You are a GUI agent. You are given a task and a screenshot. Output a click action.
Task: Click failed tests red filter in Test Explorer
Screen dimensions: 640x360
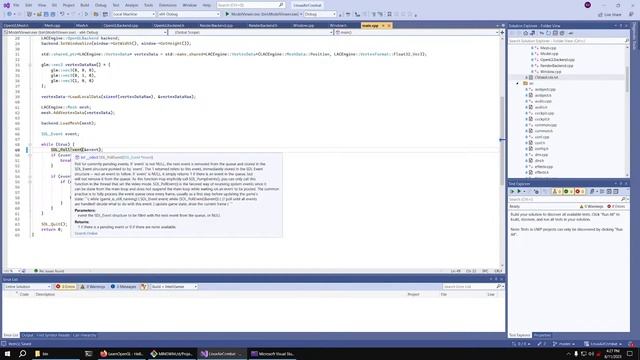click(580, 191)
